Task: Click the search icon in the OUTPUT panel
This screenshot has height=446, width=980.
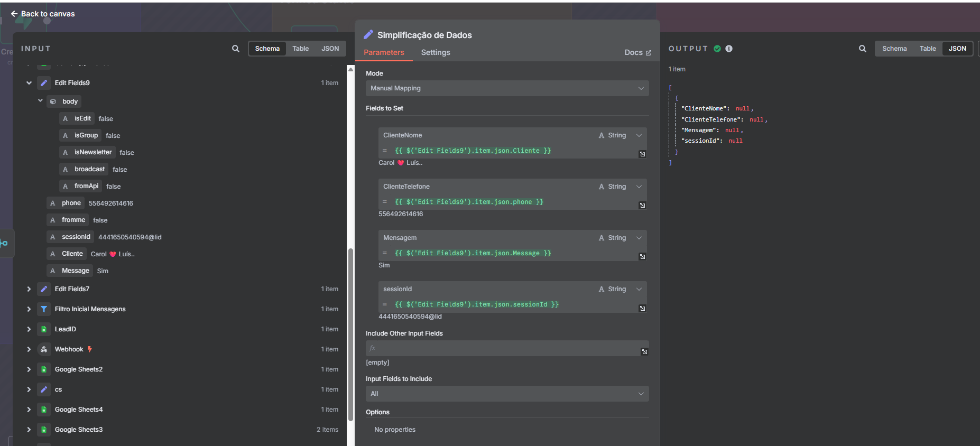Action: (x=862, y=49)
